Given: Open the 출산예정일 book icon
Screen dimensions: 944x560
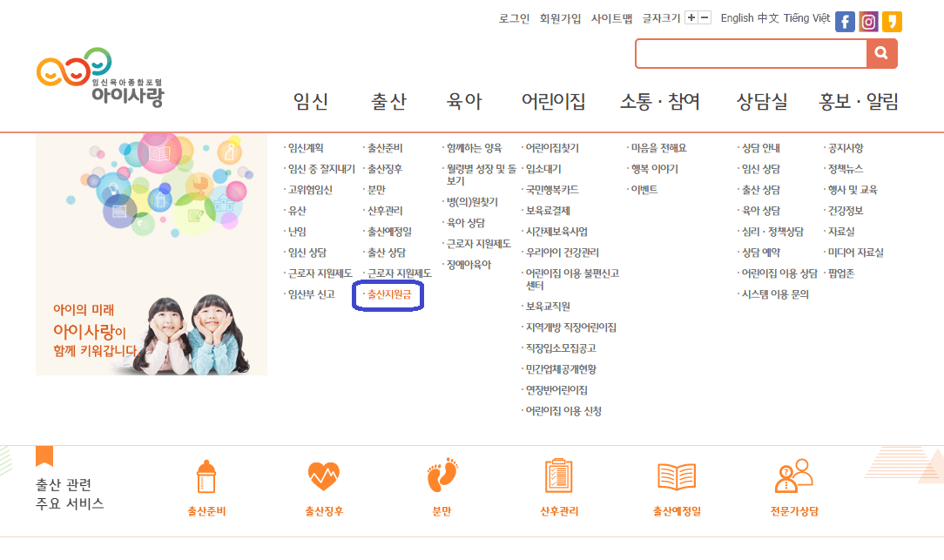Looking at the screenshot, I should [678, 476].
